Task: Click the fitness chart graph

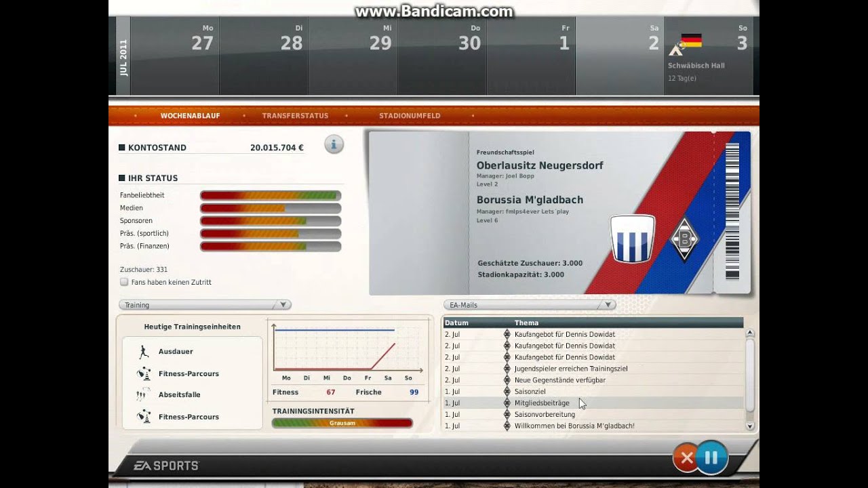Action: coord(347,349)
